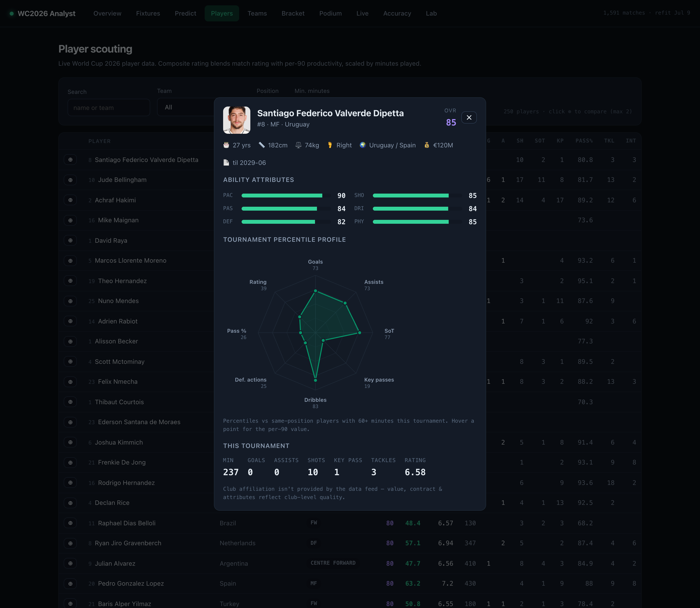Open the Fixtures tab
Viewport: 700px width, 608px height.
(x=148, y=13)
